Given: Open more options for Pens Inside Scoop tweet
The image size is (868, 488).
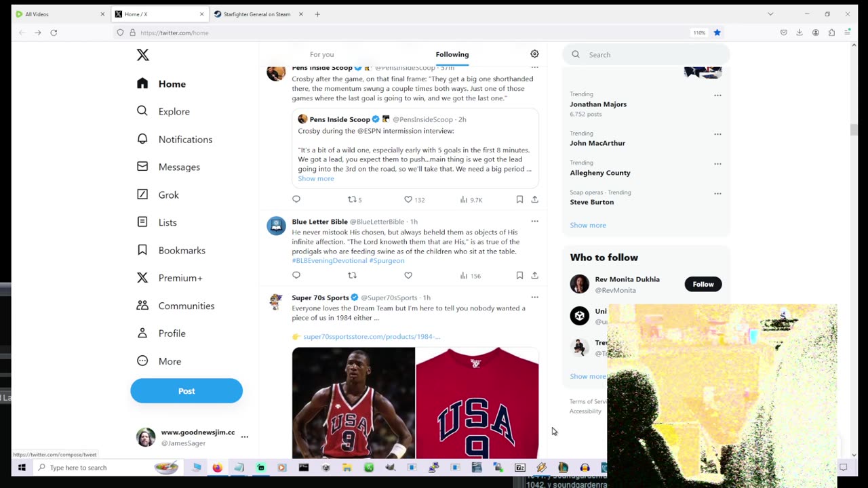Looking at the screenshot, I should click(x=534, y=68).
